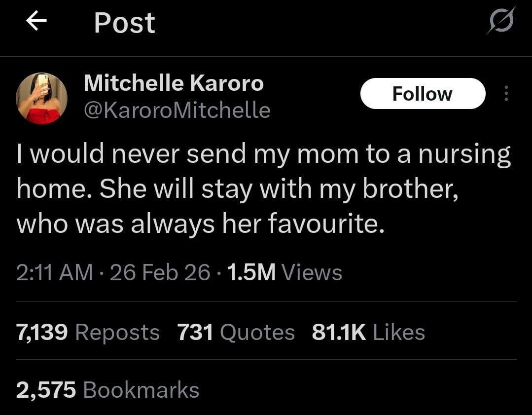Click the Post header title
The height and width of the screenshot is (415, 532).
(x=124, y=23)
